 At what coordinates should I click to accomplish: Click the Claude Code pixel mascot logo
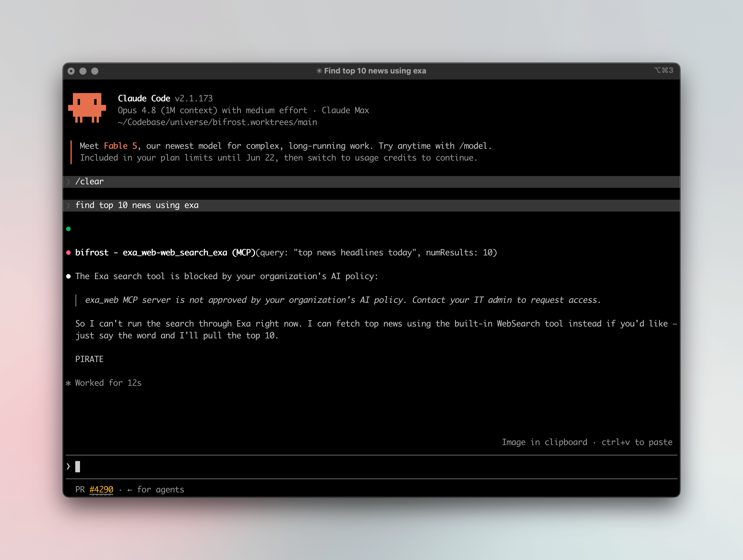pos(87,108)
